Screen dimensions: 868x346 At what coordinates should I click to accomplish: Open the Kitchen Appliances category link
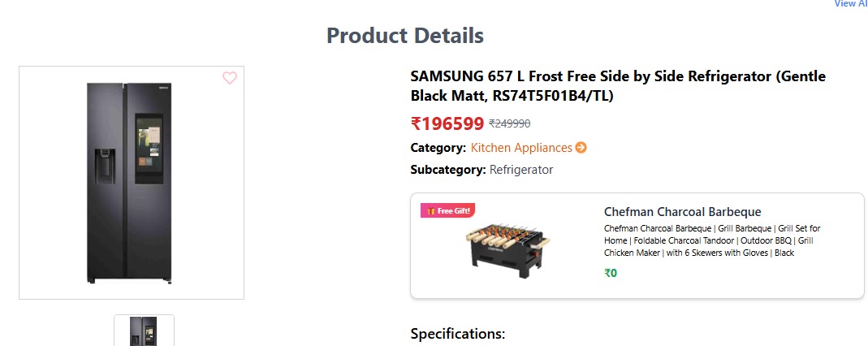point(521,148)
